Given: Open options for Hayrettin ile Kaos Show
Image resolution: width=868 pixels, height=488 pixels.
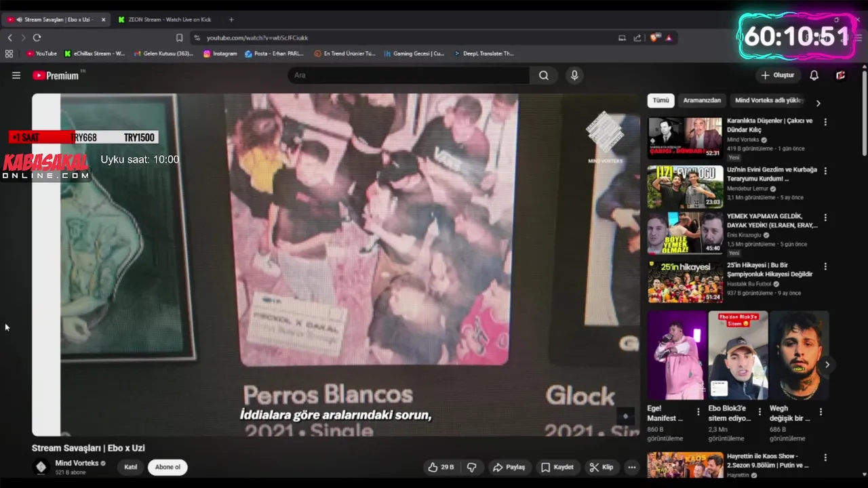Looking at the screenshot, I should pyautogui.click(x=825, y=458).
